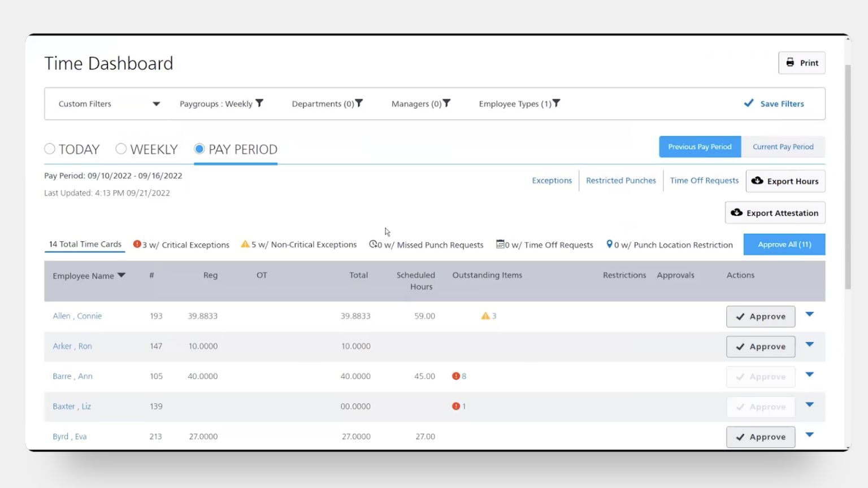This screenshot has width=868, height=488.
Task: Click the Approve All (11) button
Action: coord(784,244)
